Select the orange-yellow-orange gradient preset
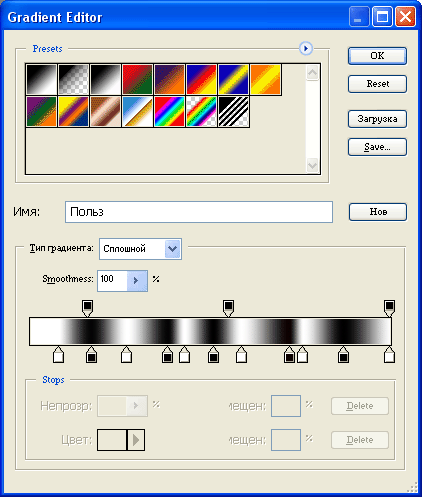The image size is (422, 497). (x=265, y=79)
